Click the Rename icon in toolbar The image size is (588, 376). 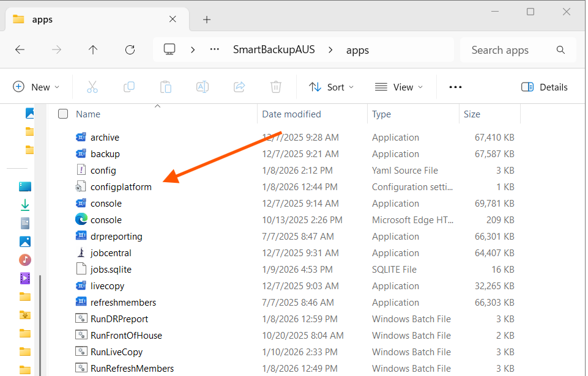[x=203, y=87]
